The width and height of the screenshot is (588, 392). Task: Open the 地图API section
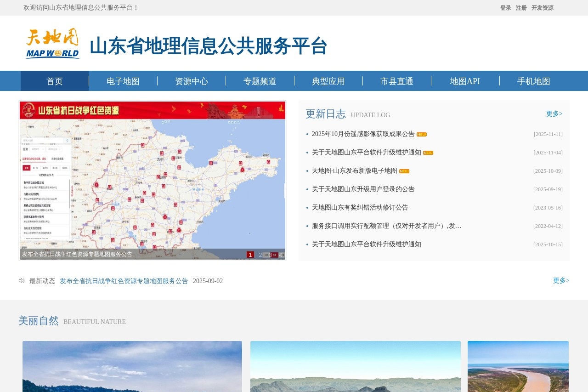(x=464, y=81)
